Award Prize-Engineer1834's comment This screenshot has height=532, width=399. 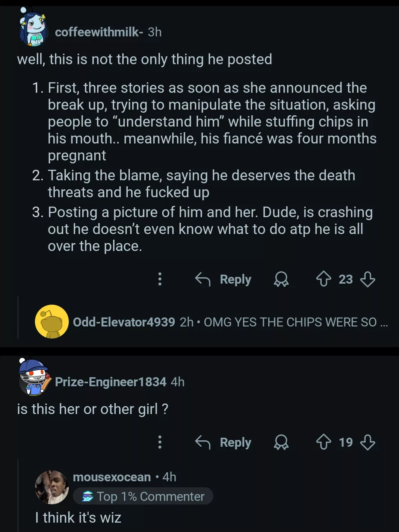281,442
